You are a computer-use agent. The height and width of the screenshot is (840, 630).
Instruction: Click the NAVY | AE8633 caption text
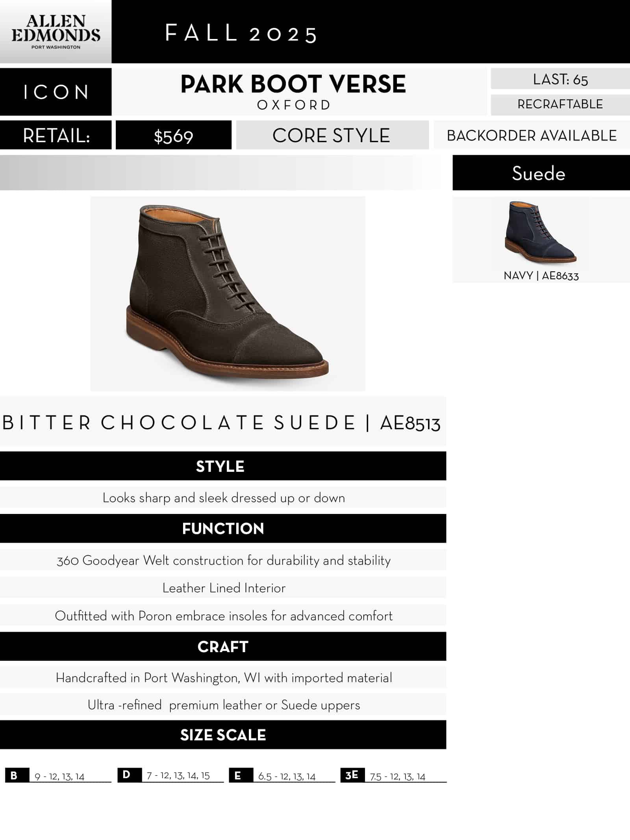click(541, 275)
